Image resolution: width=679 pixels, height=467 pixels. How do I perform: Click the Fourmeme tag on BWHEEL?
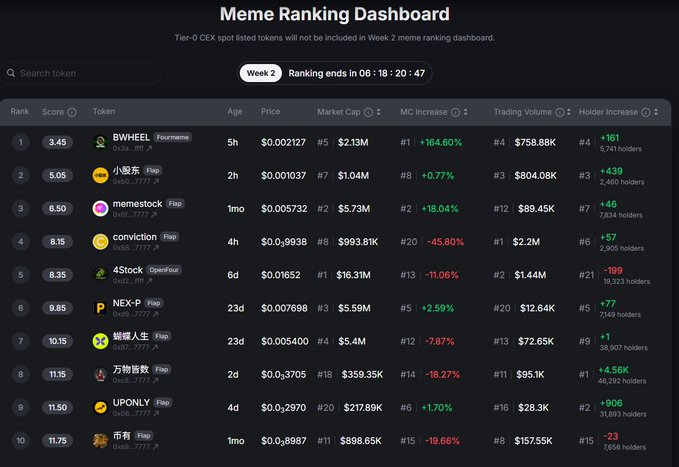pos(172,137)
